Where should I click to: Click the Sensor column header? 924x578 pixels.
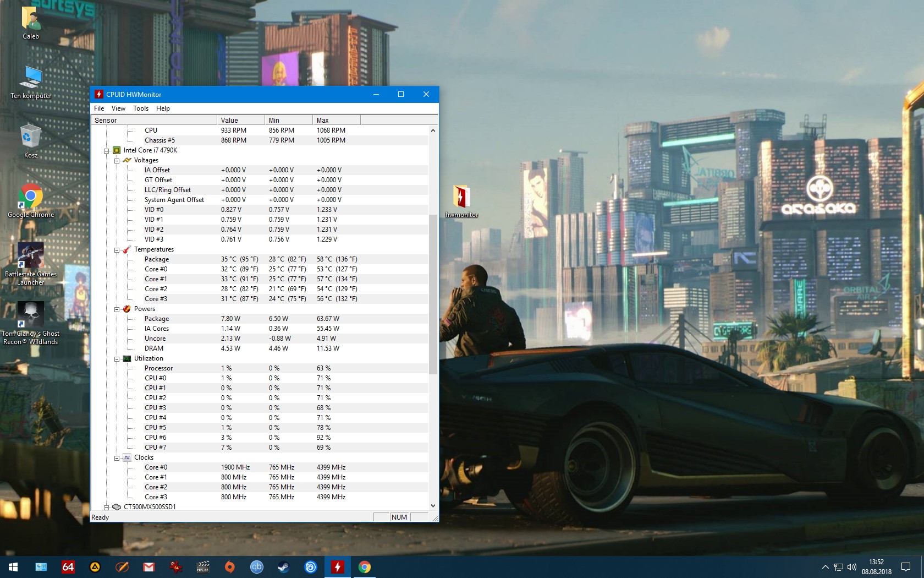(x=154, y=120)
